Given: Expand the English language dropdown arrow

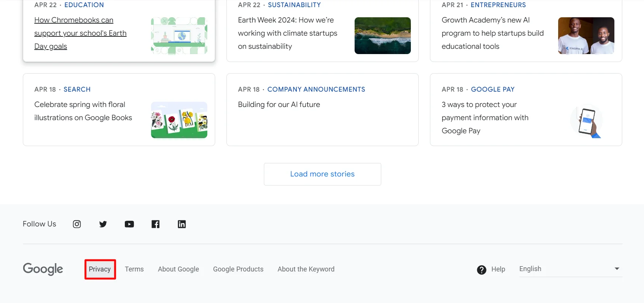Looking at the screenshot, I should (617, 268).
